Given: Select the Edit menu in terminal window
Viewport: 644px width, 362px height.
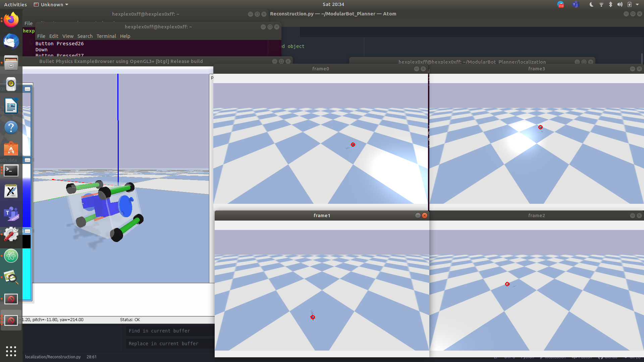Looking at the screenshot, I should (x=53, y=36).
